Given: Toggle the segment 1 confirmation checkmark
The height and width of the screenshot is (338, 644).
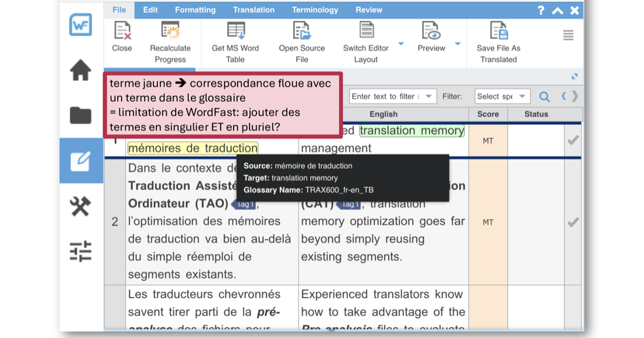Looking at the screenshot, I should (x=573, y=140).
